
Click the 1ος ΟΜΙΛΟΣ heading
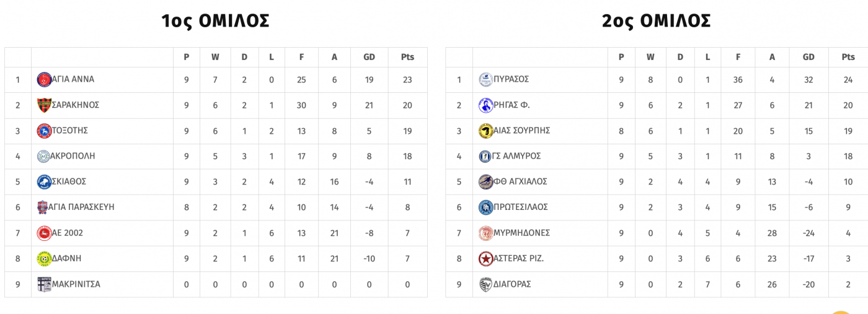pos(215,21)
